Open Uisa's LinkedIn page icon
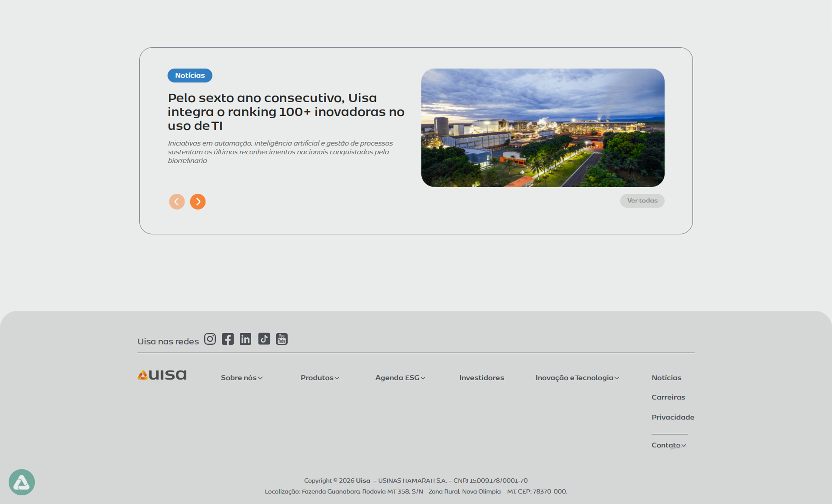 click(x=246, y=339)
